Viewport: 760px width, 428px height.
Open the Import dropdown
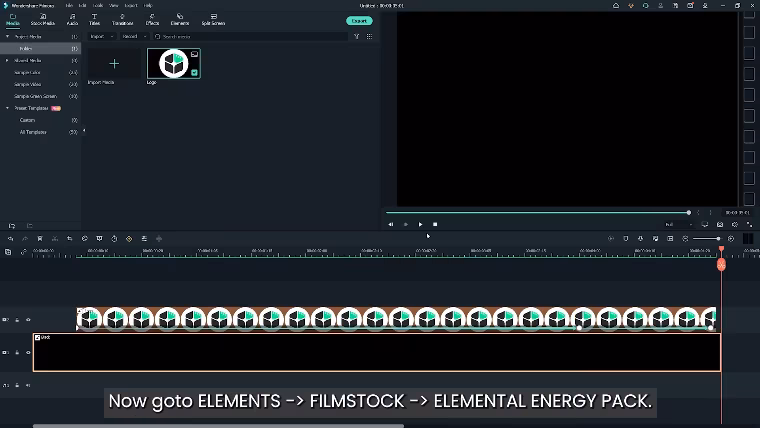click(x=101, y=36)
